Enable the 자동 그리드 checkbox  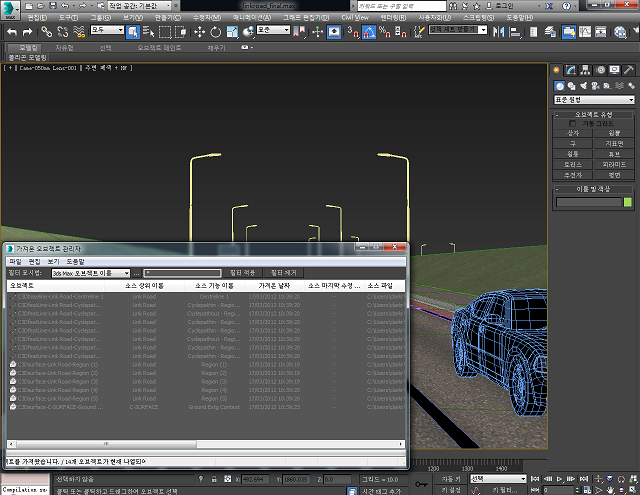point(573,124)
